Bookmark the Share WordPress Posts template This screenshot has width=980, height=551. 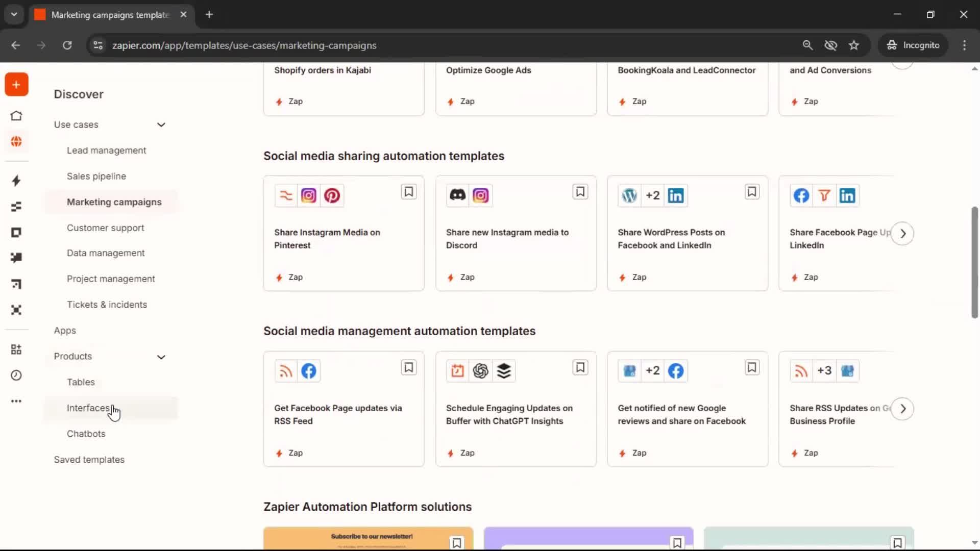[x=752, y=192]
